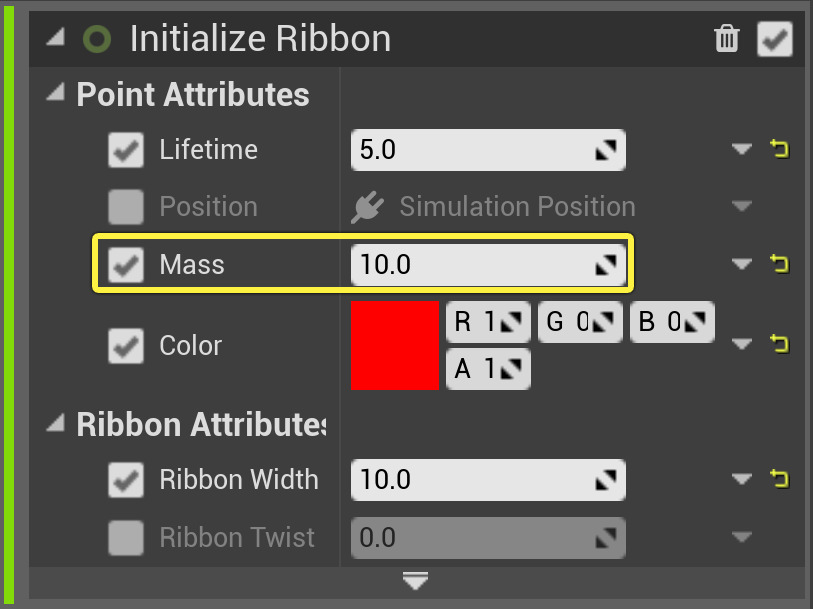Uncheck the Lifetime attribute checkbox
The width and height of the screenshot is (813, 609).
pyautogui.click(x=126, y=151)
